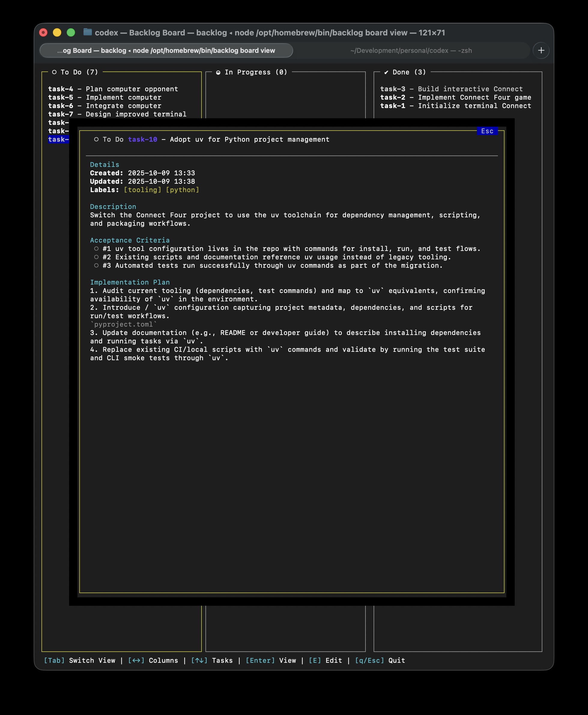Screen dimensions: 588x715
Task: Click the [q/Esc] Quit shortcut
Action: [x=379, y=660]
